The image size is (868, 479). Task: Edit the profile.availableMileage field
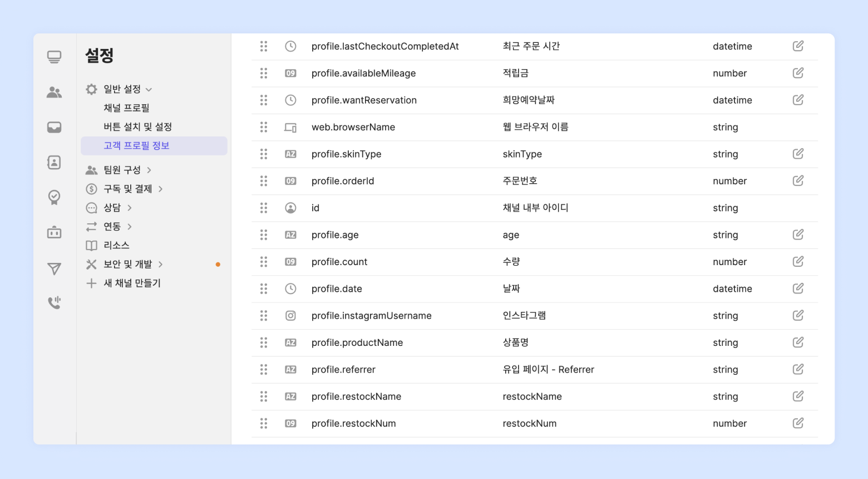coord(798,73)
